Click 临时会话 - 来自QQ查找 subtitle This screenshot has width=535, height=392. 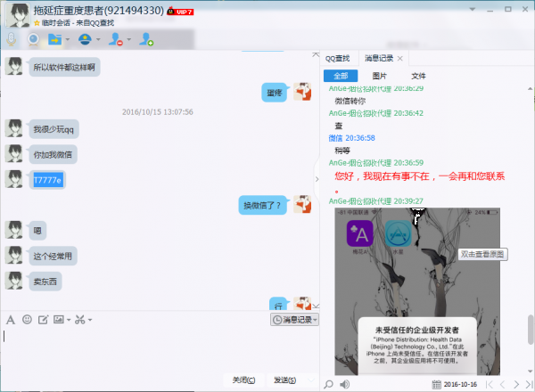click(x=78, y=23)
